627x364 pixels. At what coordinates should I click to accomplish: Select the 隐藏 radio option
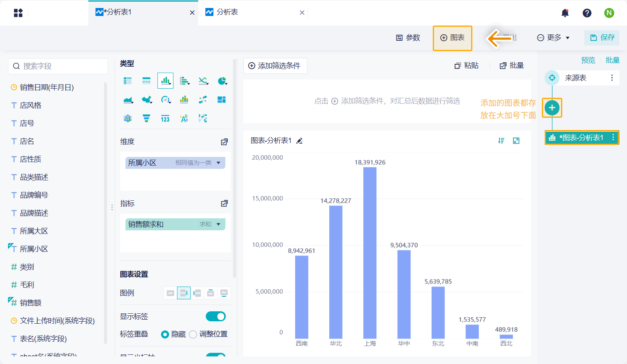click(165, 334)
